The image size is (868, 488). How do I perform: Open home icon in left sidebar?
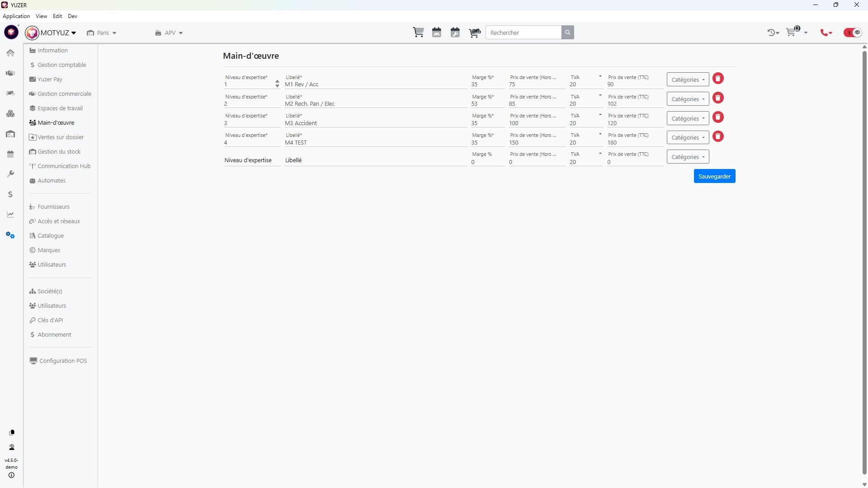(10, 53)
